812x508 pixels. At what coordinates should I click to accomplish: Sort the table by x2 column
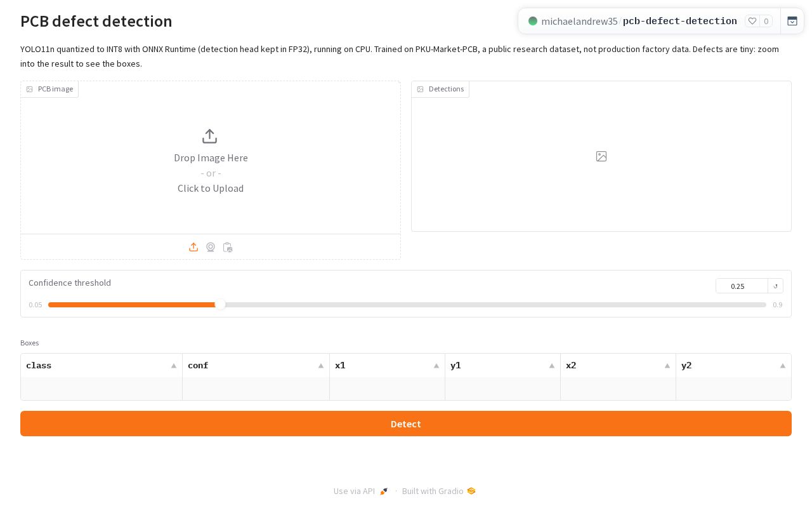coord(667,366)
